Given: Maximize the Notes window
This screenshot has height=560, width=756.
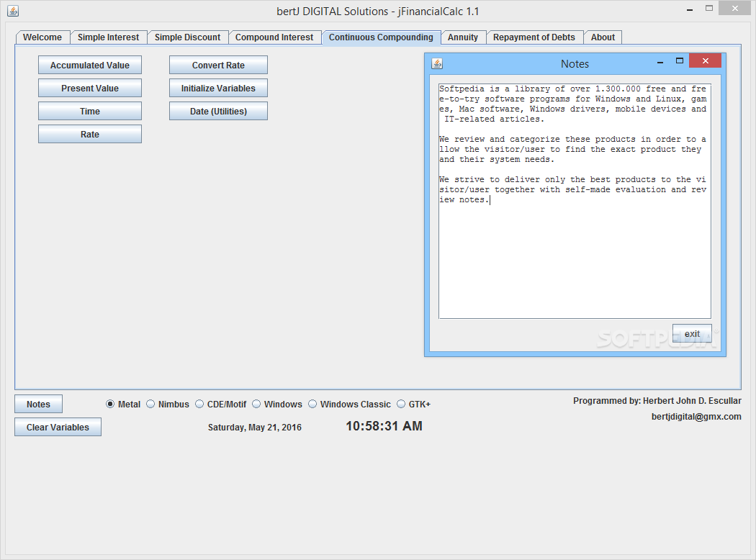Looking at the screenshot, I should [680, 61].
